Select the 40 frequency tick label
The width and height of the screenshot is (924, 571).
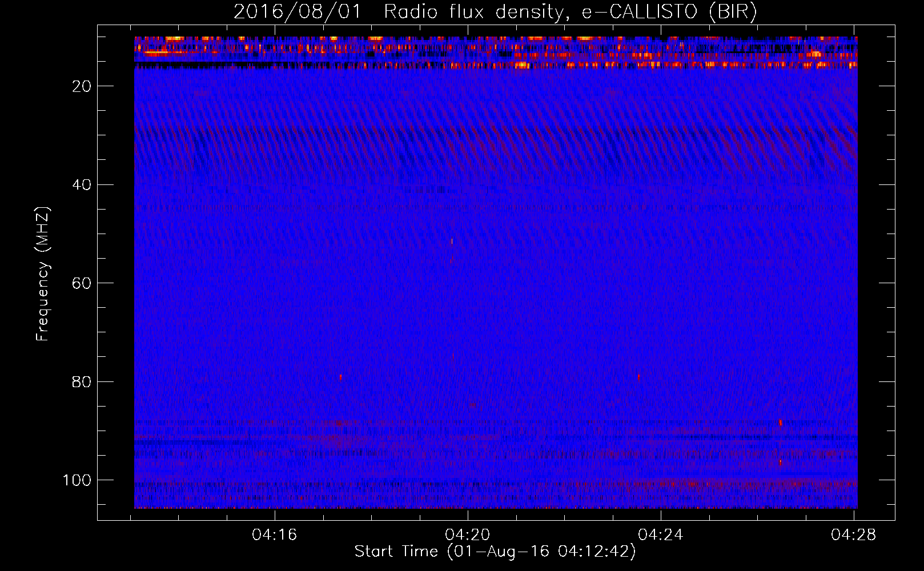[x=82, y=184]
